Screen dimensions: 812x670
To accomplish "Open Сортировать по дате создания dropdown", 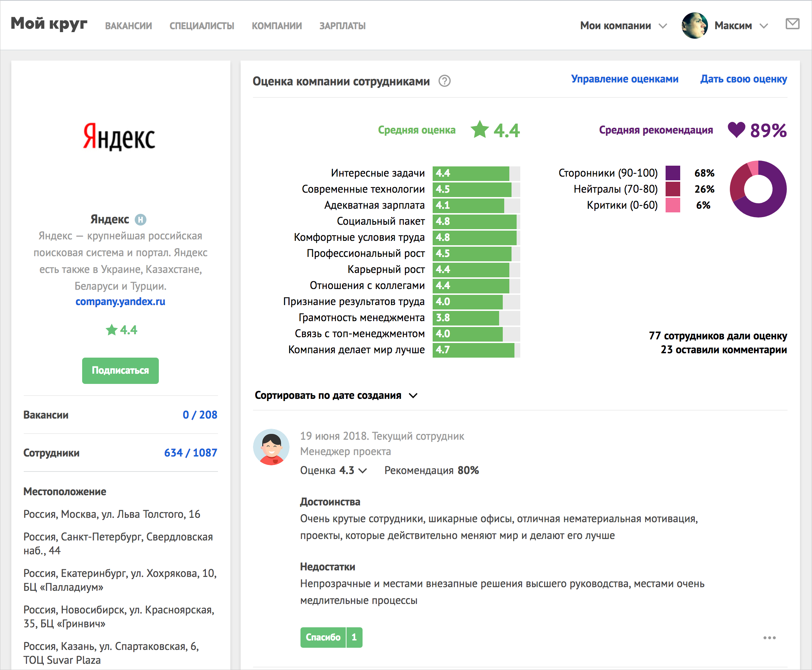I will (336, 396).
